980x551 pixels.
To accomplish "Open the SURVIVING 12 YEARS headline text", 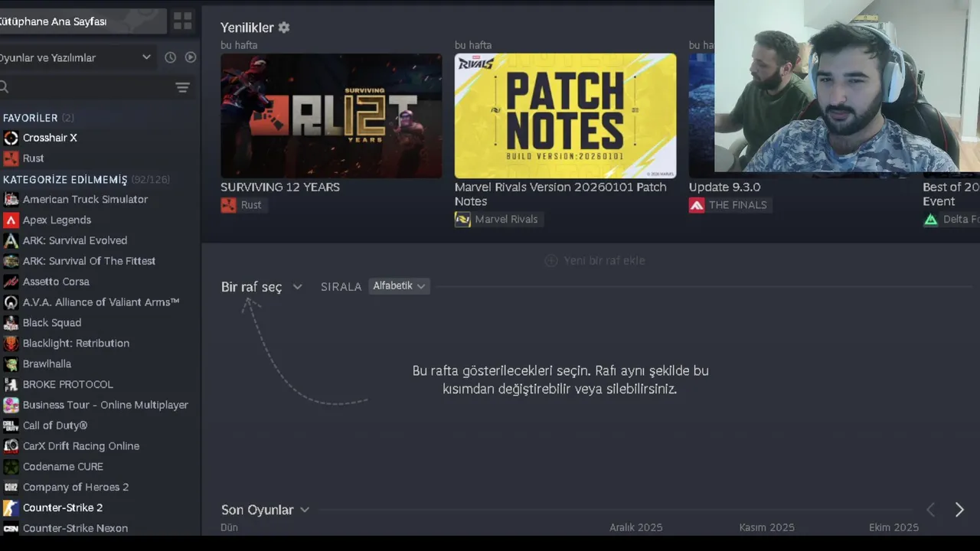I will (280, 187).
